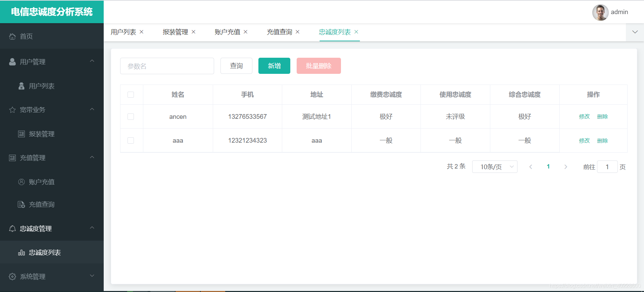644x292 pixels.
Task: Click the user icon next to 用户管理
Action: point(12,62)
